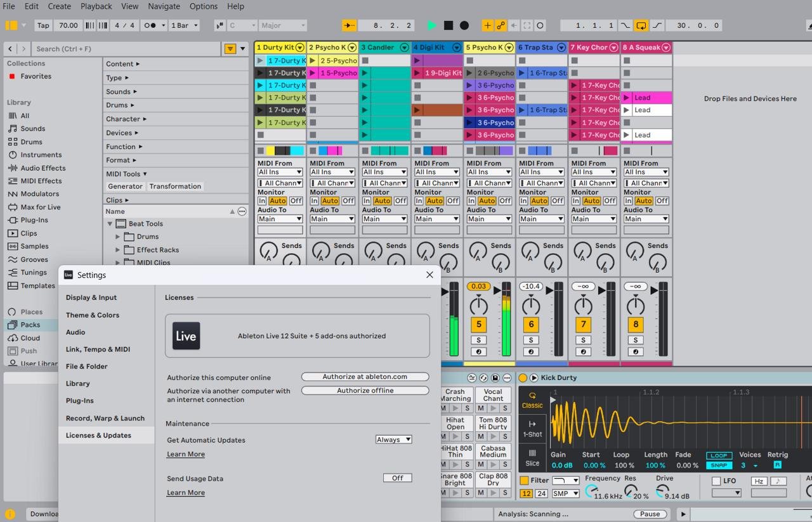812x522 pixels.
Task: Solo track 5 in mixer
Action: [x=479, y=340]
